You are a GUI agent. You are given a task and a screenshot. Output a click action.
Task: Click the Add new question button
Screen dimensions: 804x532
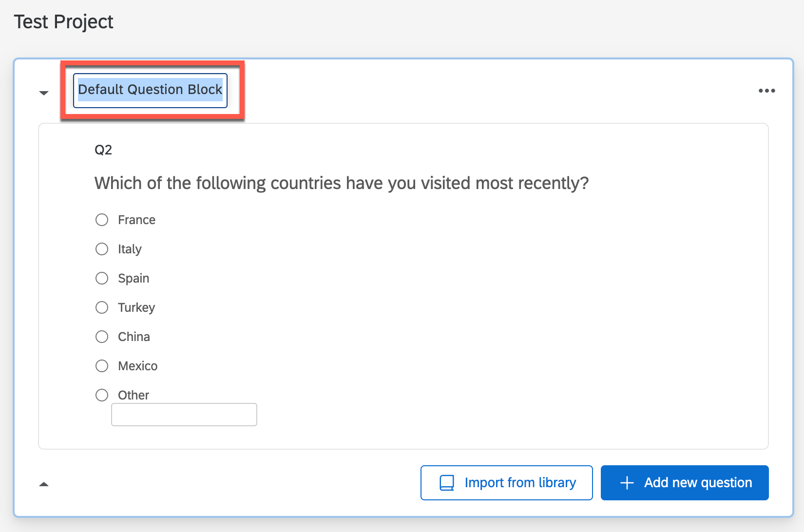coord(685,482)
